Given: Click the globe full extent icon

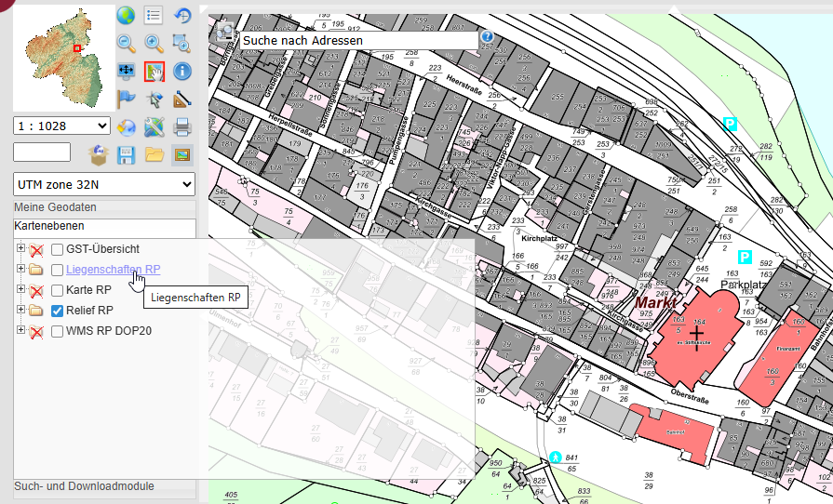Looking at the screenshot, I should tap(127, 15).
